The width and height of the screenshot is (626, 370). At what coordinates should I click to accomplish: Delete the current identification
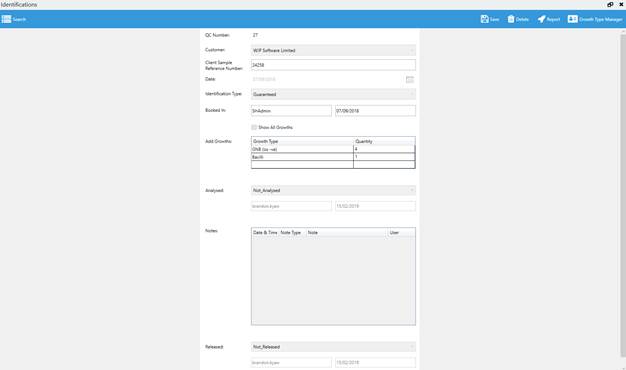(518, 19)
